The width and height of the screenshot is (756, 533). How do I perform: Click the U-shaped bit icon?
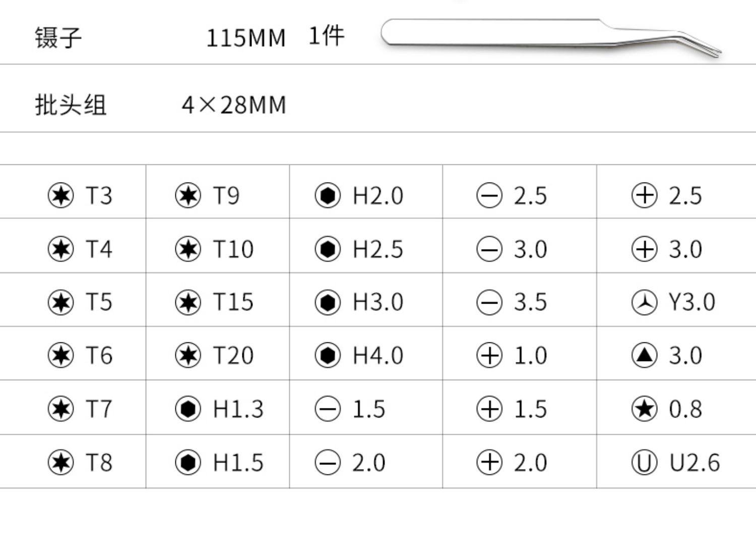[644, 462]
